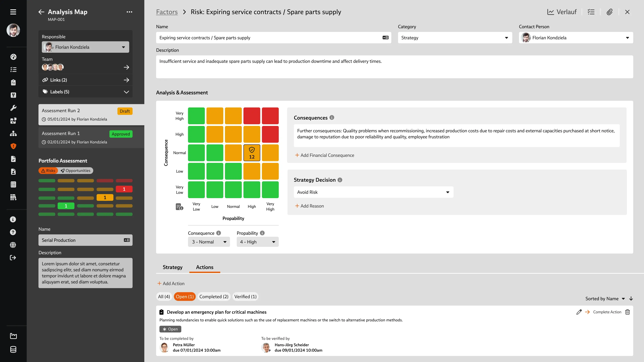
Task: Click the checklist/list view icon in toolbar
Action: pos(592,12)
